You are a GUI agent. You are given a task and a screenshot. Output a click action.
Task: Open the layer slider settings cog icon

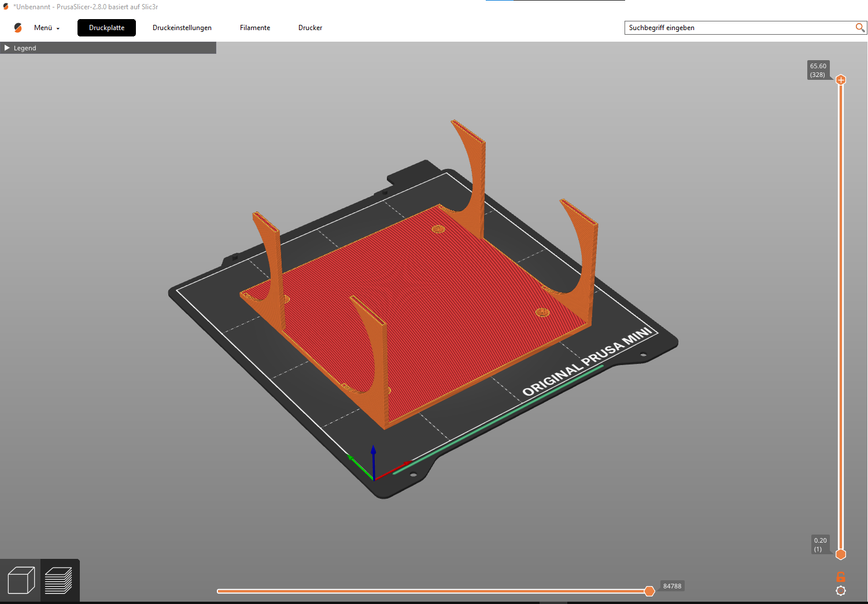click(x=841, y=591)
